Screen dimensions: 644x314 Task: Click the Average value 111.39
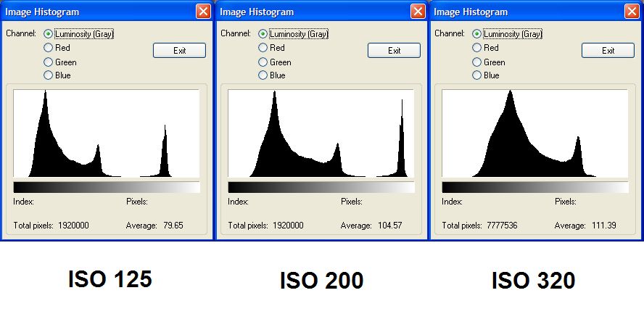click(603, 226)
